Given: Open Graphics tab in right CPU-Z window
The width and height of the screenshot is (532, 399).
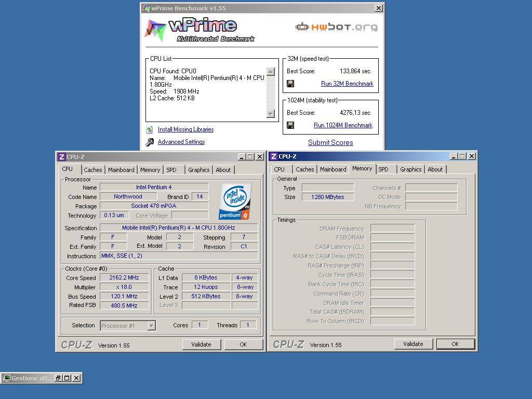Looking at the screenshot, I should (410, 169).
